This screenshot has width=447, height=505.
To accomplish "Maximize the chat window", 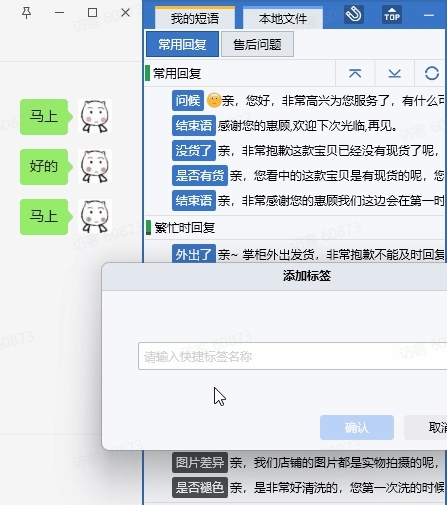I will (x=92, y=13).
